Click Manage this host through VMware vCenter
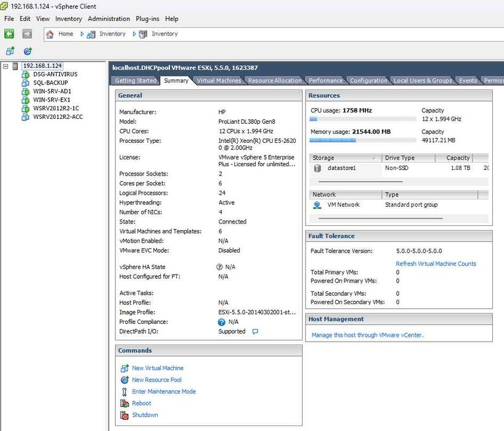 pyautogui.click(x=367, y=335)
